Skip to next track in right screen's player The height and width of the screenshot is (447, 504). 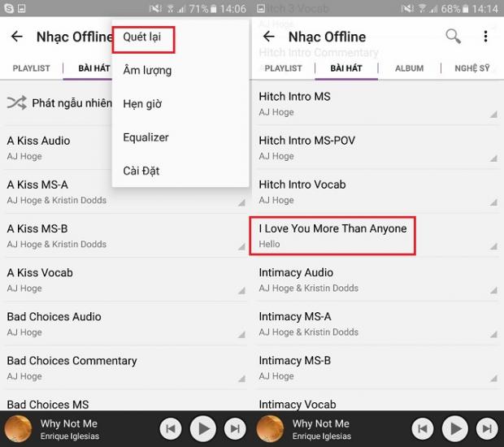point(486,428)
